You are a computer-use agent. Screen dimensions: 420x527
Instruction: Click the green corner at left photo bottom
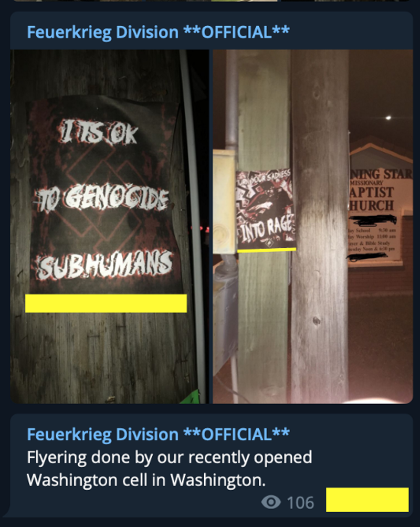tap(191, 397)
